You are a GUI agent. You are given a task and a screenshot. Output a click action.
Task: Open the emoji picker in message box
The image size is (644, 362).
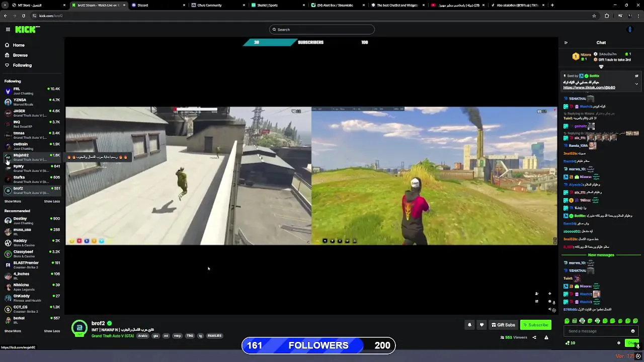pyautogui.click(x=633, y=331)
